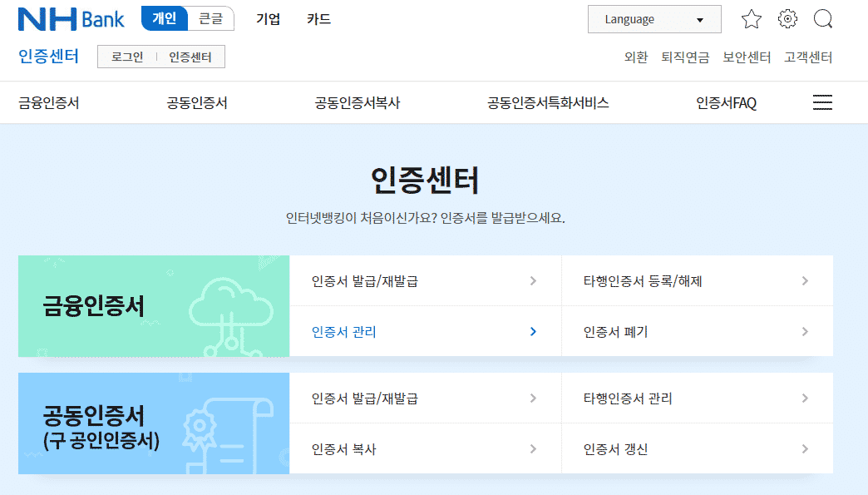Go to 외환 link
868x495 pixels.
click(636, 57)
